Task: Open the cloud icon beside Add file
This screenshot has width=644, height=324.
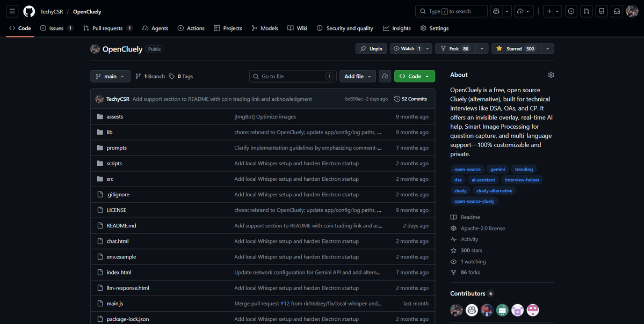Action: coord(385,76)
